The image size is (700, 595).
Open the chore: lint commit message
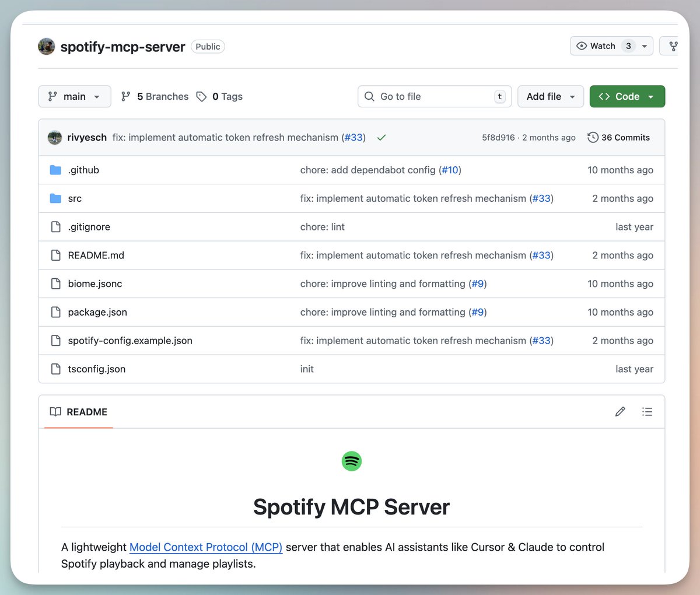point(323,227)
